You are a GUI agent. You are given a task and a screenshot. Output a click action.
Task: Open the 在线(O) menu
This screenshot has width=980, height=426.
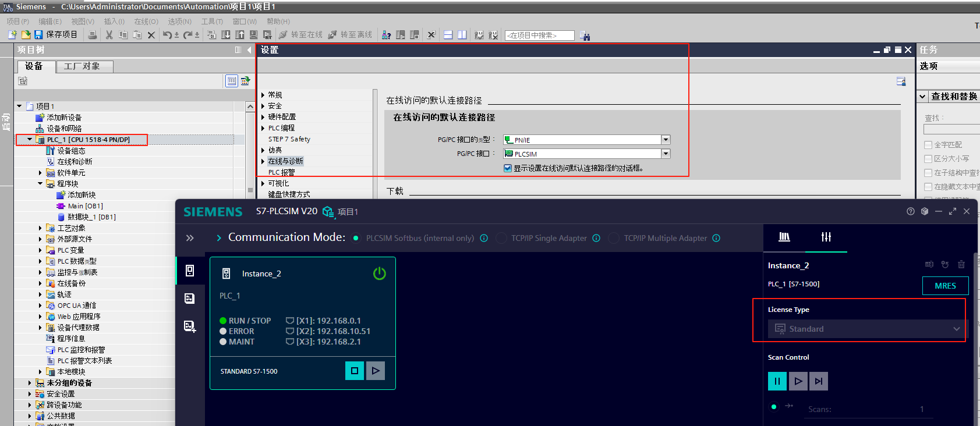click(x=146, y=22)
